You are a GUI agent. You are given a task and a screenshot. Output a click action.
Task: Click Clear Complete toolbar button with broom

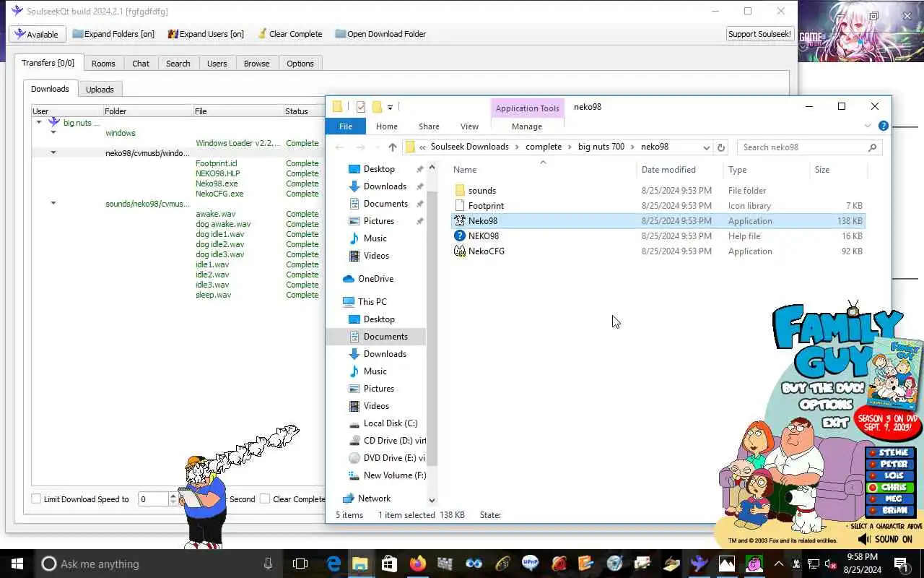tap(289, 34)
